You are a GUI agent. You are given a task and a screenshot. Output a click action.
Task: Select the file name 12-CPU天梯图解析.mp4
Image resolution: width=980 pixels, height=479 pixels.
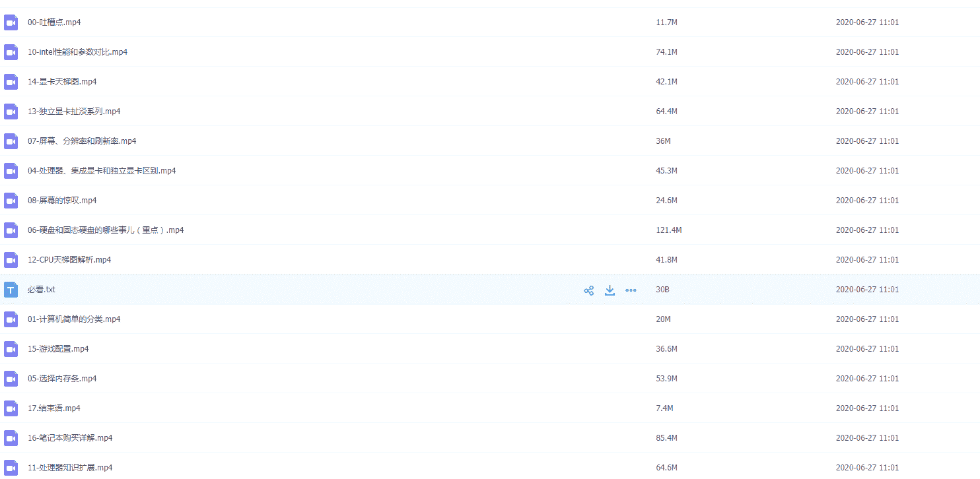click(69, 260)
